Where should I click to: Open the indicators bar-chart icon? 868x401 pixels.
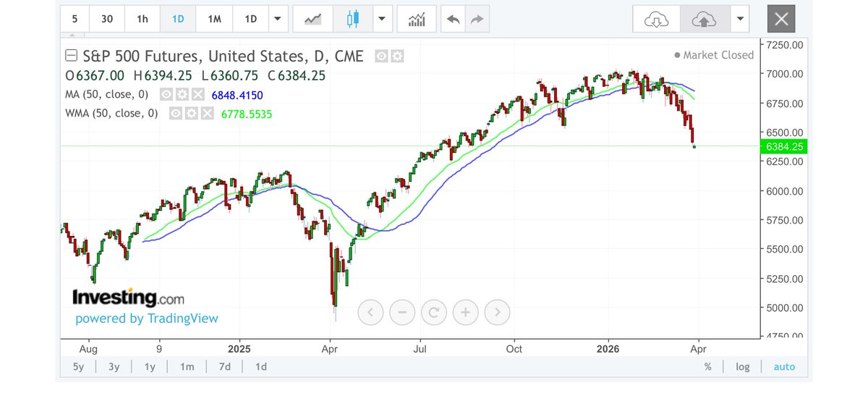417,19
